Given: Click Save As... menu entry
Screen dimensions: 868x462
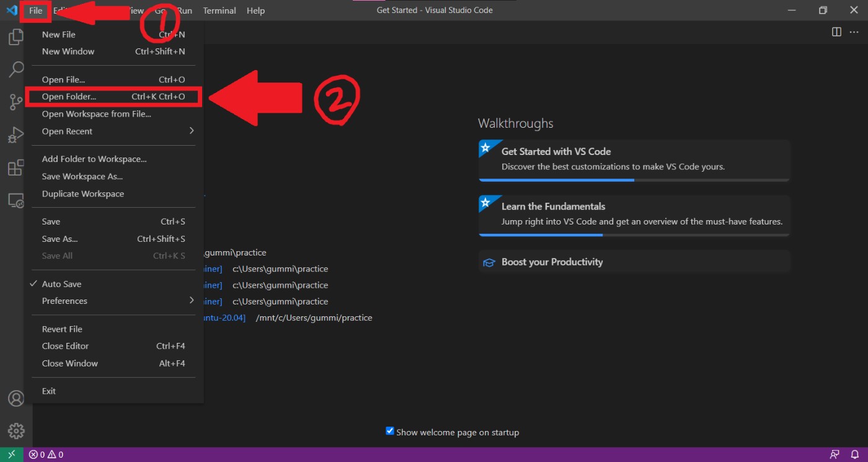Looking at the screenshot, I should tap(113, 239).
